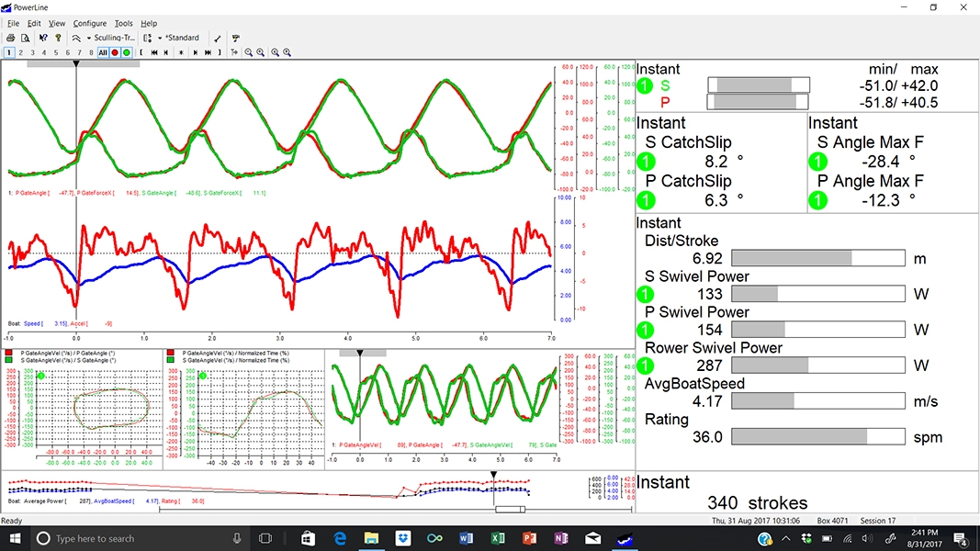Click the first magnifier zoom icon

click(249, 52)
